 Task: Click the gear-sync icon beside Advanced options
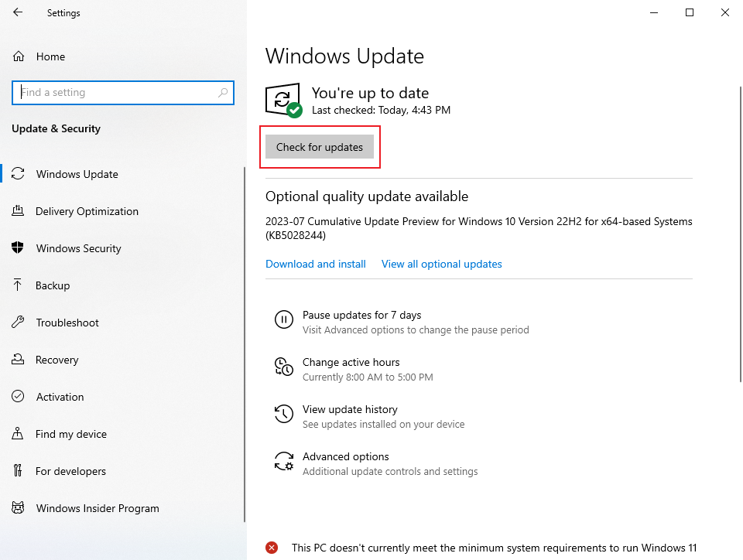pos(284,461)
